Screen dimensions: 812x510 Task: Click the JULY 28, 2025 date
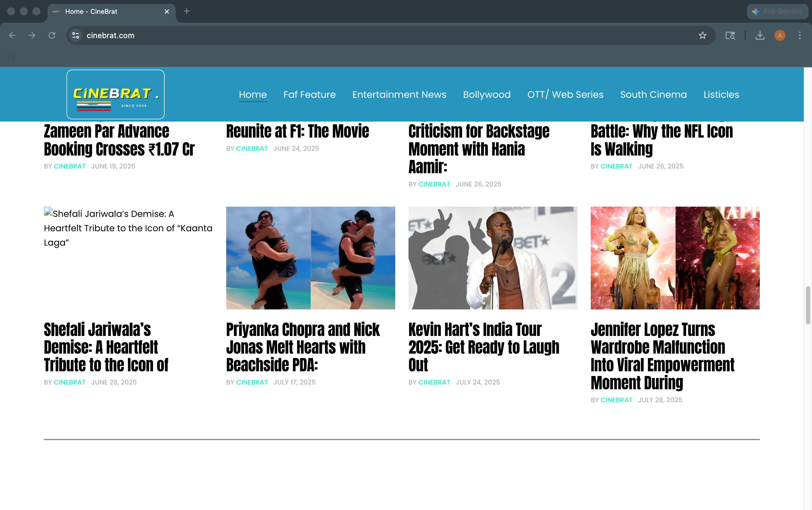click(x=660, y=400)
